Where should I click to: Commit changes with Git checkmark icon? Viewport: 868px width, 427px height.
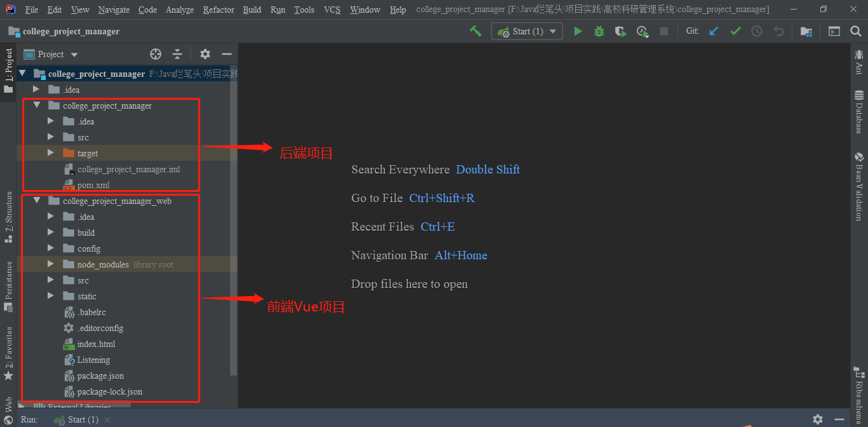point(735,31)
